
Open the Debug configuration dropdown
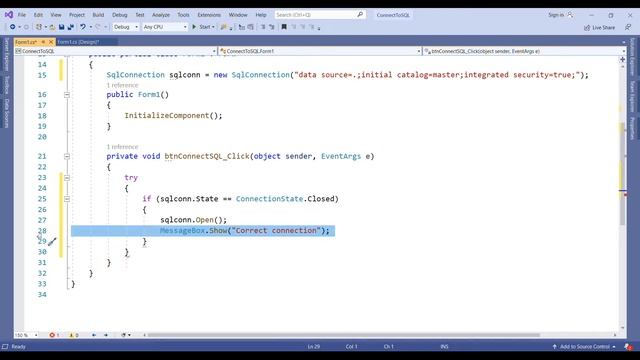(126, 27)
